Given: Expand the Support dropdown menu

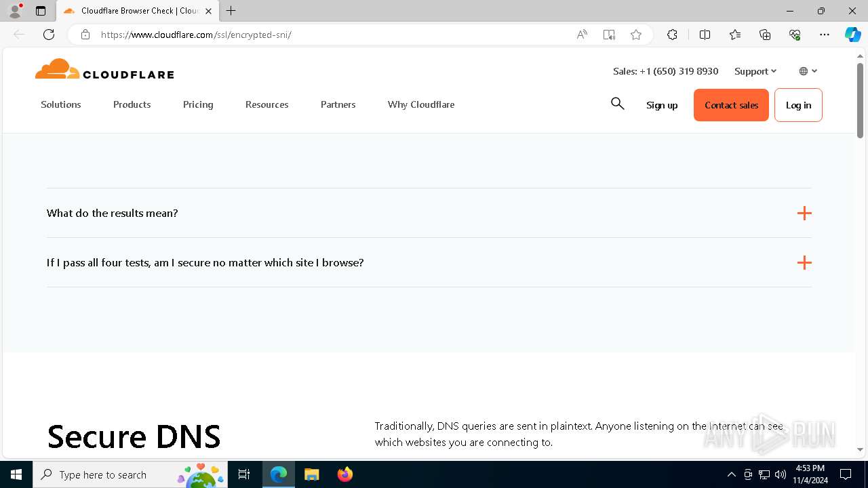Looking at the screenshot, I should [x=755, y=71].
